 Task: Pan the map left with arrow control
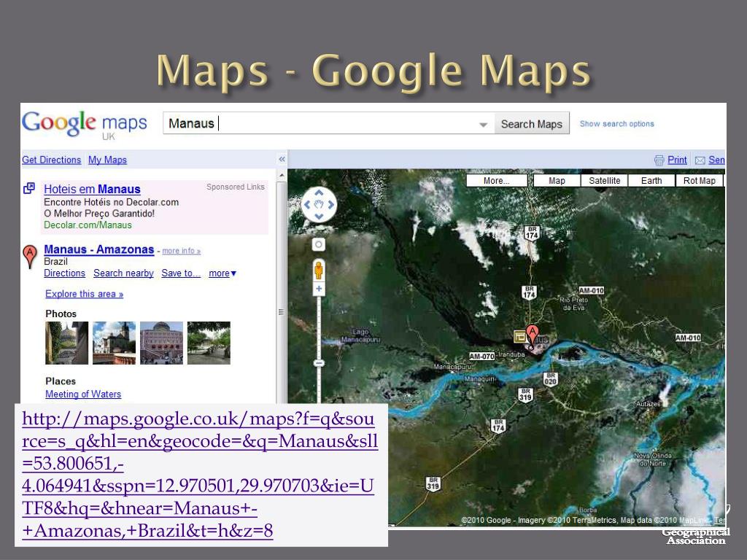(307, 205)
